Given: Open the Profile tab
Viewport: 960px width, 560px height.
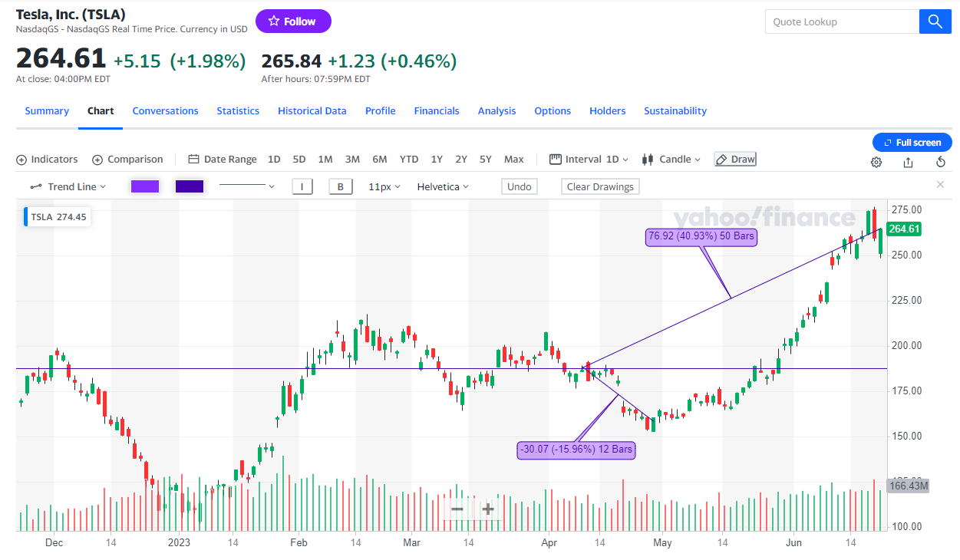Looking at the screenshot, I should pyautogui.click(x=381, y=111).
